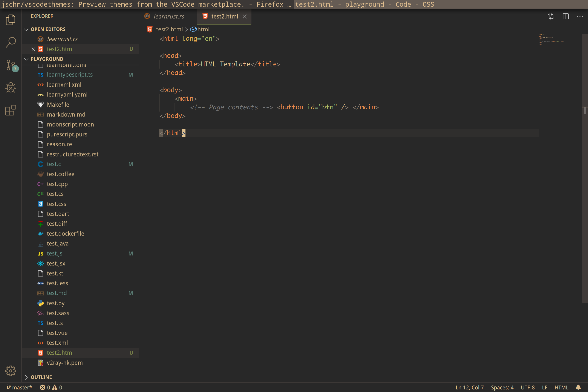This screenshot has width=588, height=392.
Task: Select the test2.html editor tab
Action: point(224,16)
